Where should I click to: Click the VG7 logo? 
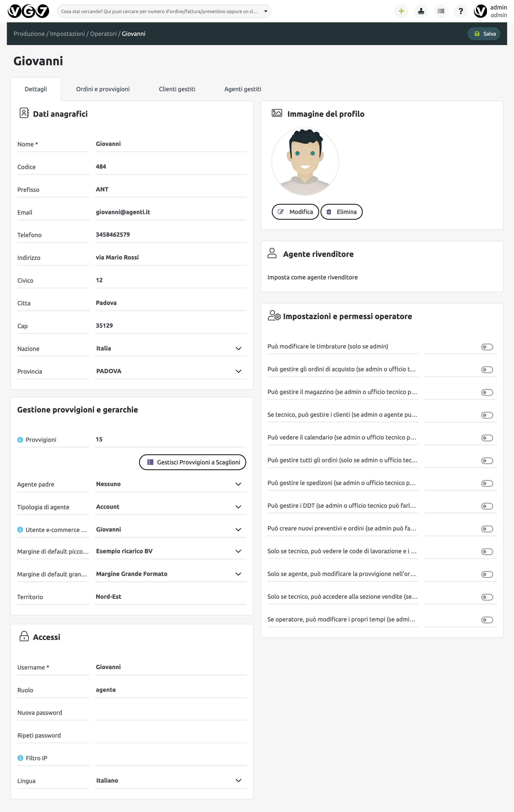28,11
